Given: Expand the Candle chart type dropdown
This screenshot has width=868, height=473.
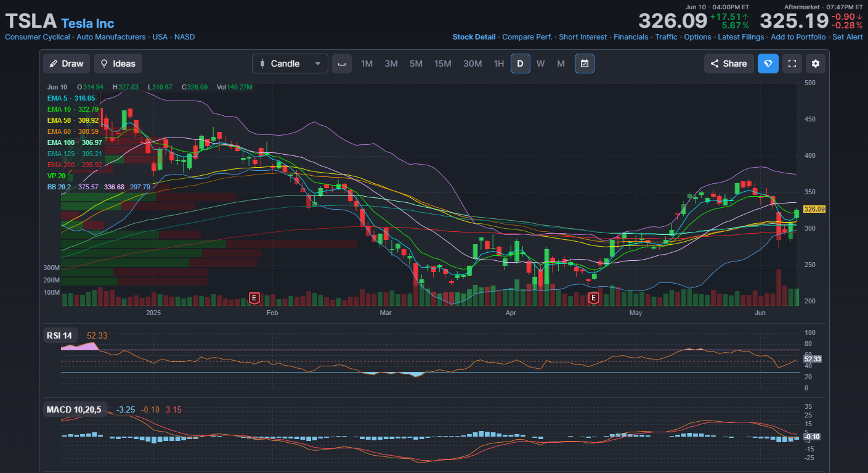Looking at the screenshot, I should point(290,64).
